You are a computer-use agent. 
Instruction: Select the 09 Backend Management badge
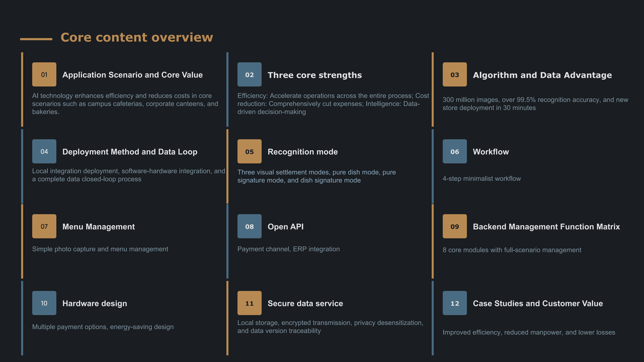click(x=454, y=226)
